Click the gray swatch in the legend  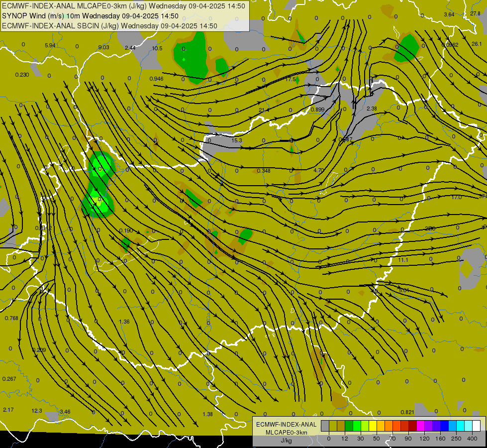[x=325, y=426]
